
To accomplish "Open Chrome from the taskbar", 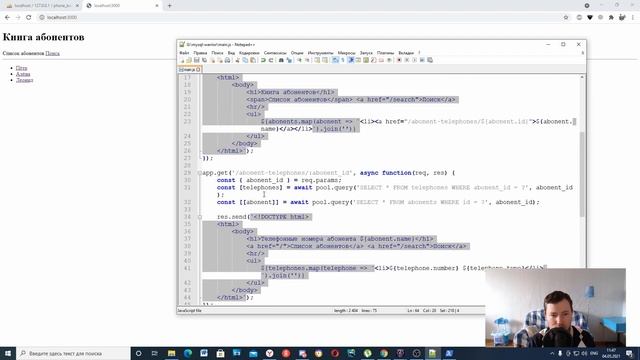I will pyautogui.click(x=384, y=353).
